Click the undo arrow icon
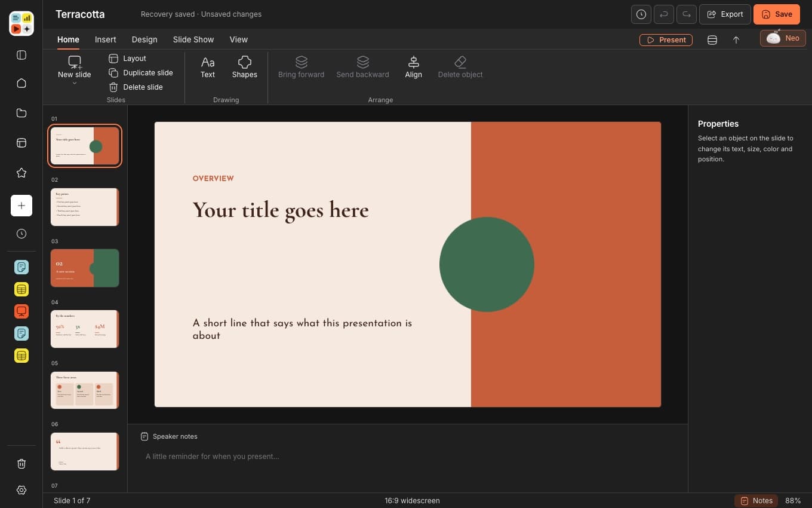The image size is (812, 508). (664, 14)
